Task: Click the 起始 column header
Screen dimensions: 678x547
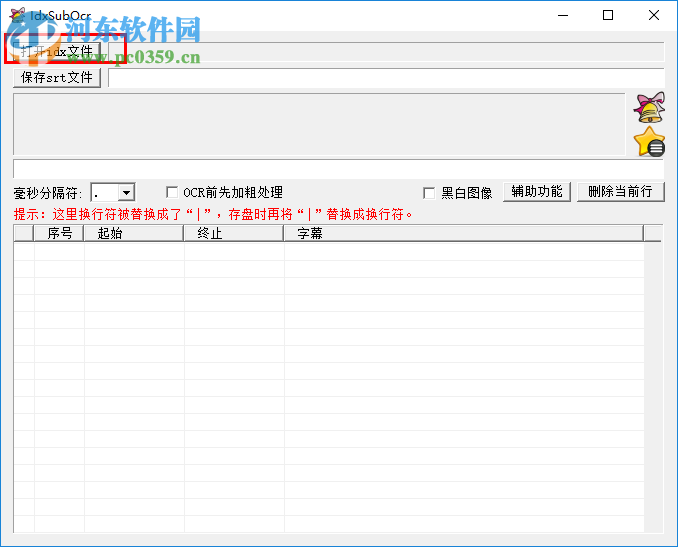Action: 134,233
